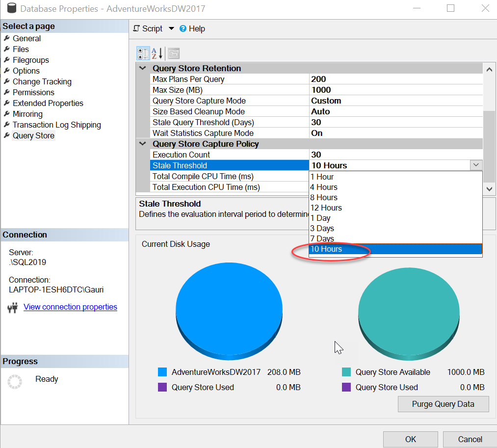Click the Max Size (MB) value field

(x=395, y=90)
